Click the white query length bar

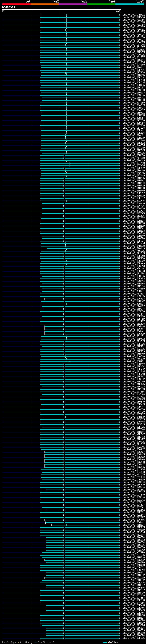coord(62,9)
